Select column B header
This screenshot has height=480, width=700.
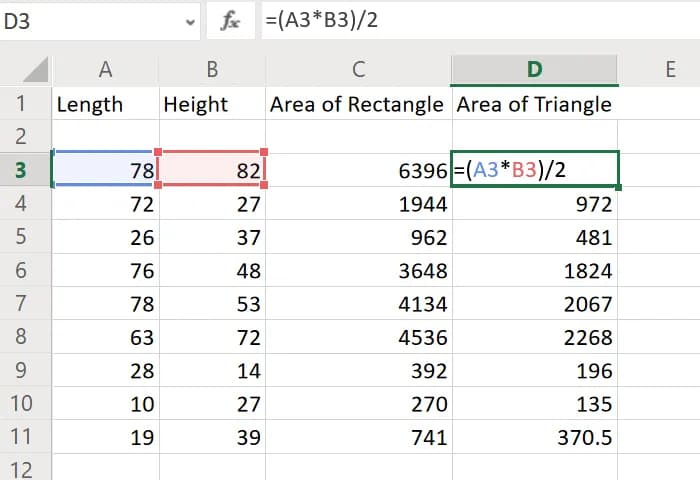(211, 69)
